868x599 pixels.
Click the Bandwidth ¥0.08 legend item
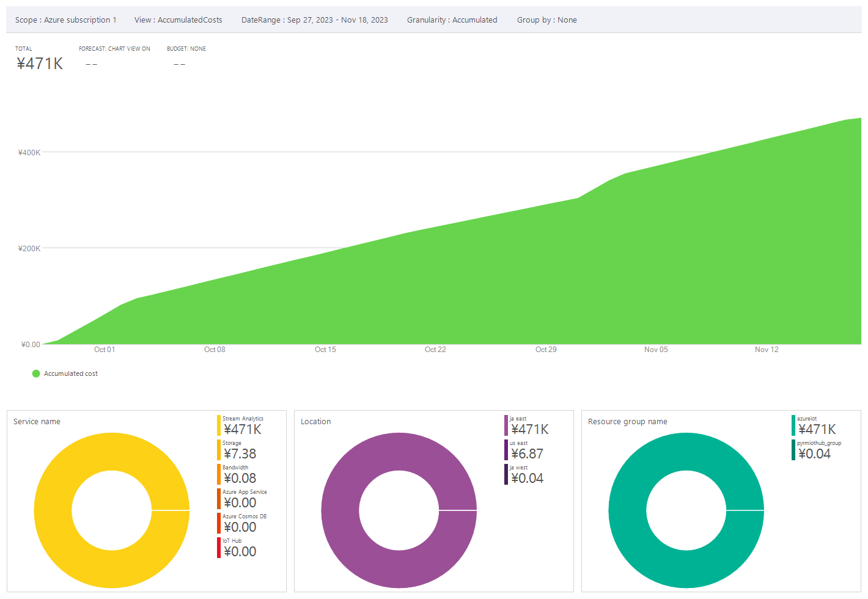click(239, 475)
